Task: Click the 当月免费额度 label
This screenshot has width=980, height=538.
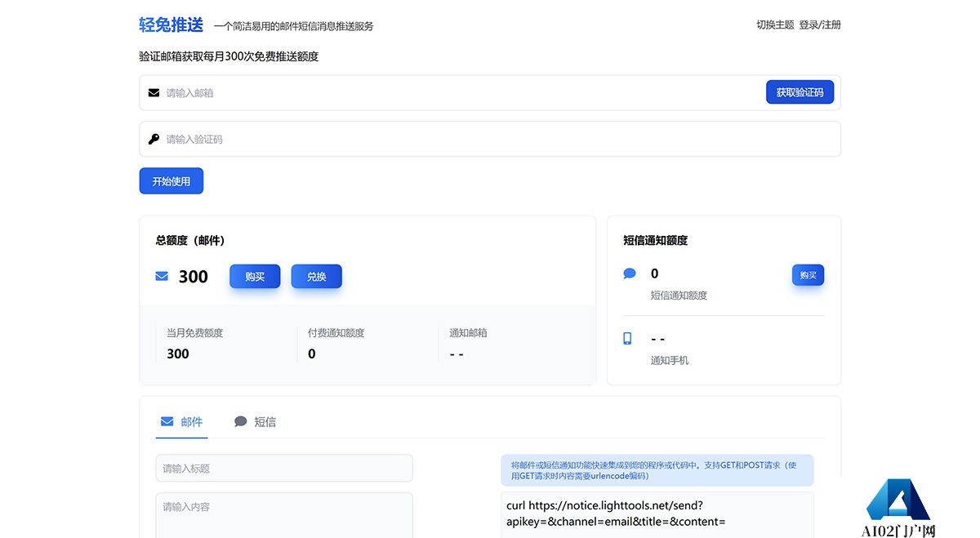Action: click(x=194, y=333)
